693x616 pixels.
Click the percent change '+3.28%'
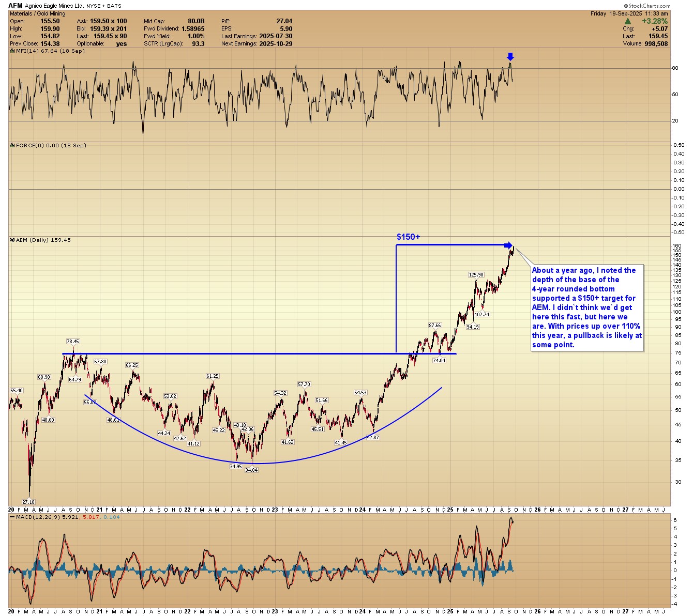pos(655,21)
